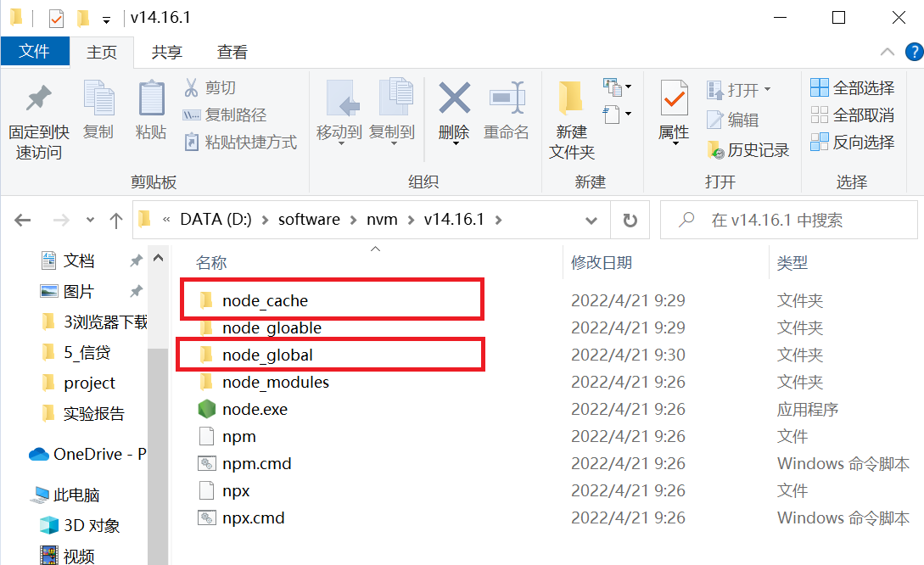Select the node_global folder
Image resolution: width=924 pixels, height=565 pixels.
(x=267, y=355)
